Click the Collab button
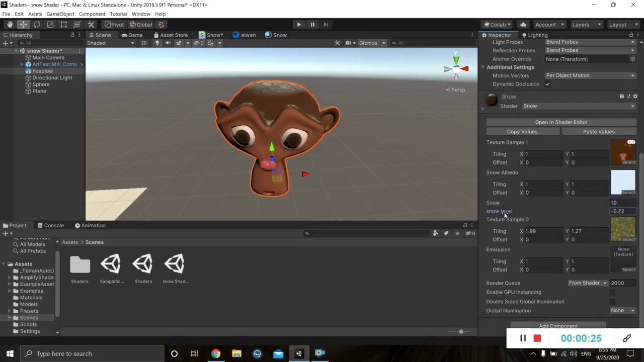Screen dimensions: 644x362 [x=498, y=25]
